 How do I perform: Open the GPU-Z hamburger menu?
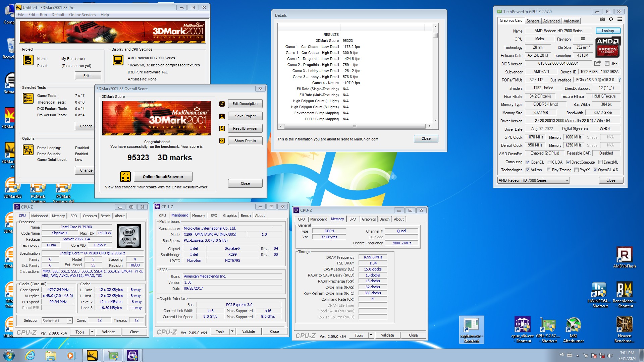[x=620, y=19]
